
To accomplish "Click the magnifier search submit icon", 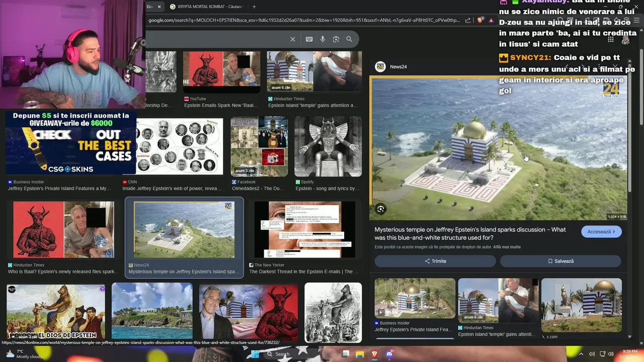I will point(349,39).
